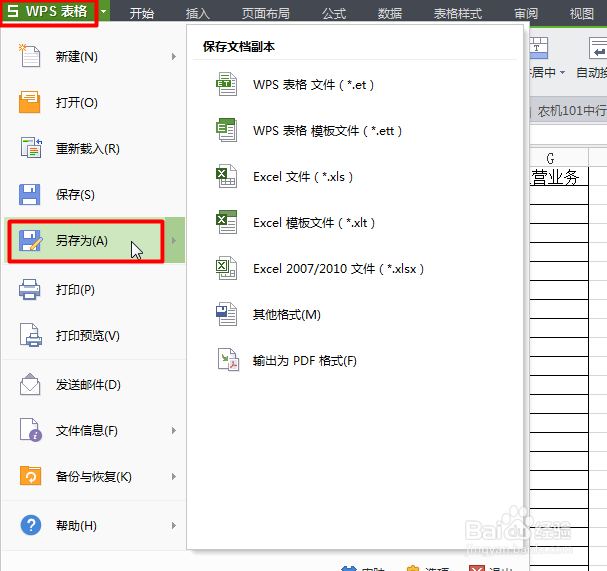Click the Open folder icon

(29, 102)
